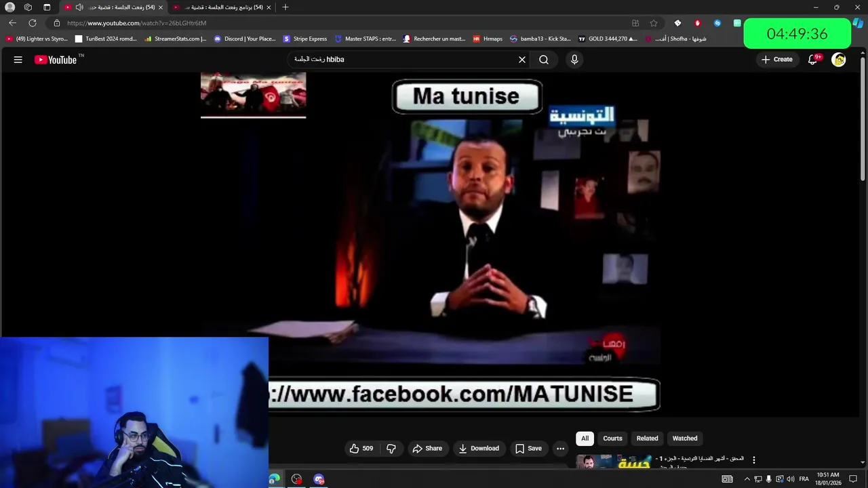The image size is (868, 488).
Task: Click the Create button
Action: tap(776, 60)
